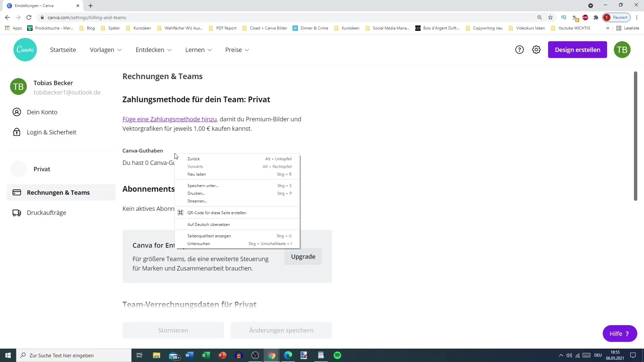Click the volume speaker tray icon
The height and width of the screenshot is (362, 644).
tap(569, 355)
